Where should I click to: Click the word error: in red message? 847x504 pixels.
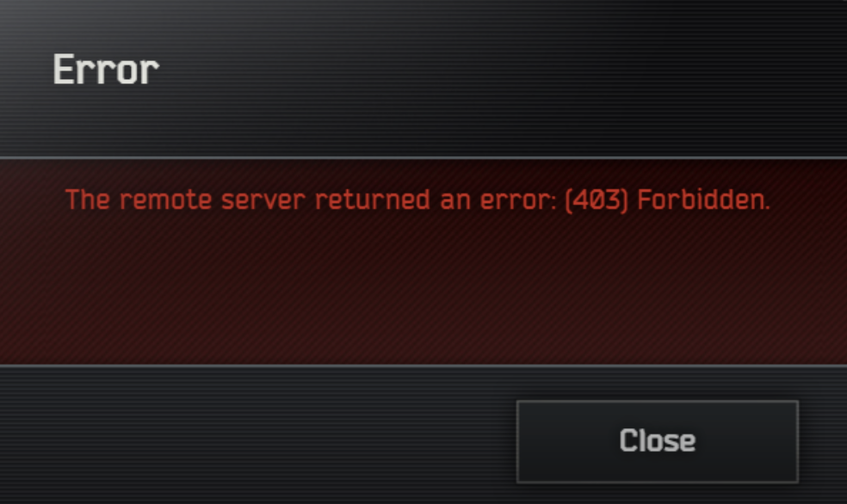[x=518, y=201]
